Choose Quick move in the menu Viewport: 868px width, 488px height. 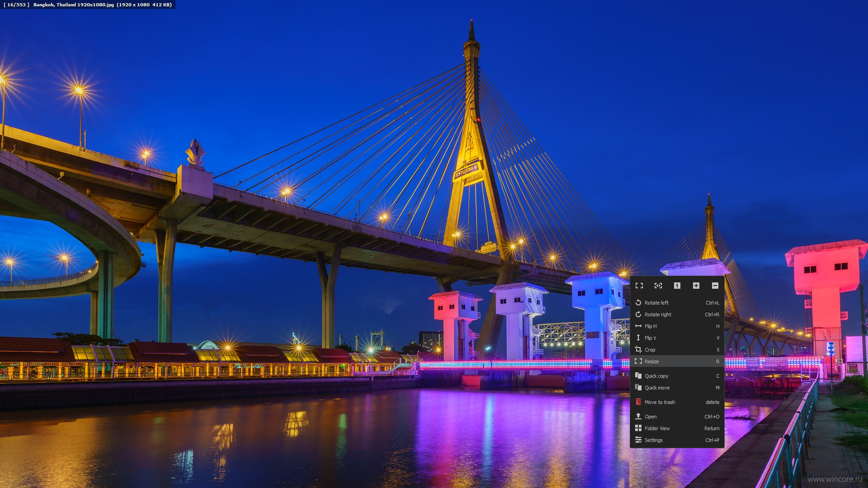[677, 388]
